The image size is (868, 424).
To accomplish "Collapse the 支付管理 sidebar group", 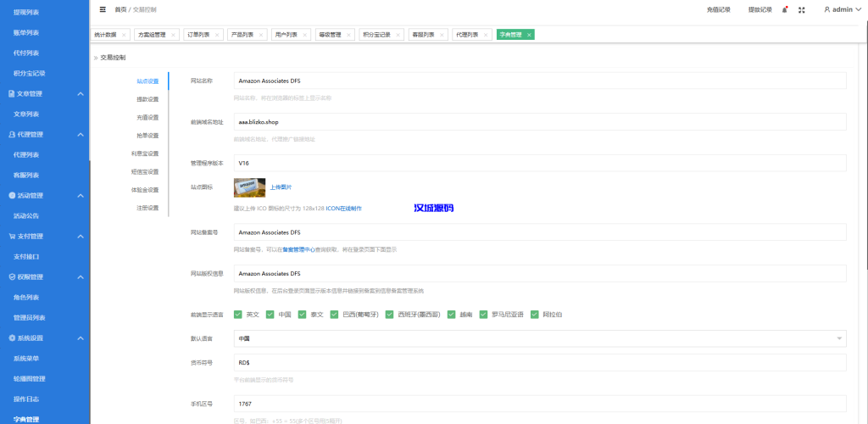I will pos(80,236).
